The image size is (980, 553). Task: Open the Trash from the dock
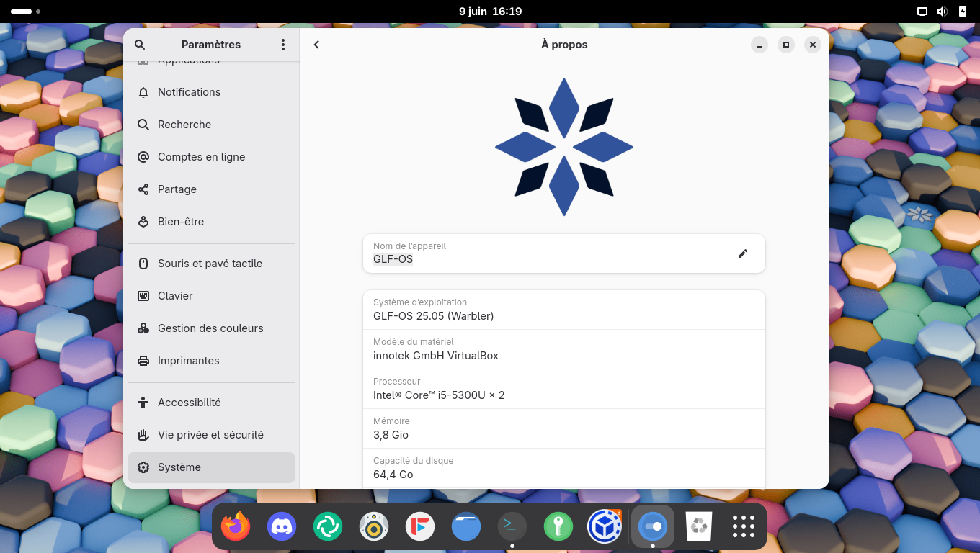click(699, 527)
